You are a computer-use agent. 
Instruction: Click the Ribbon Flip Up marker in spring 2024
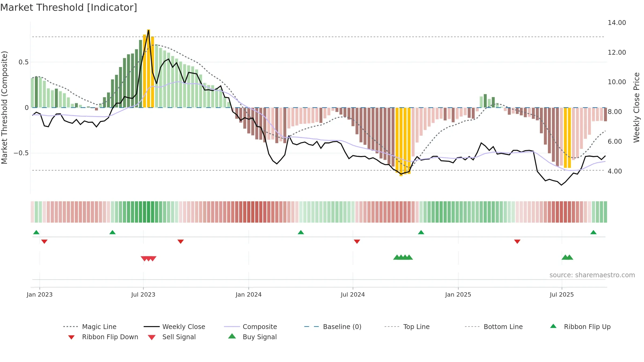point(301,232)
